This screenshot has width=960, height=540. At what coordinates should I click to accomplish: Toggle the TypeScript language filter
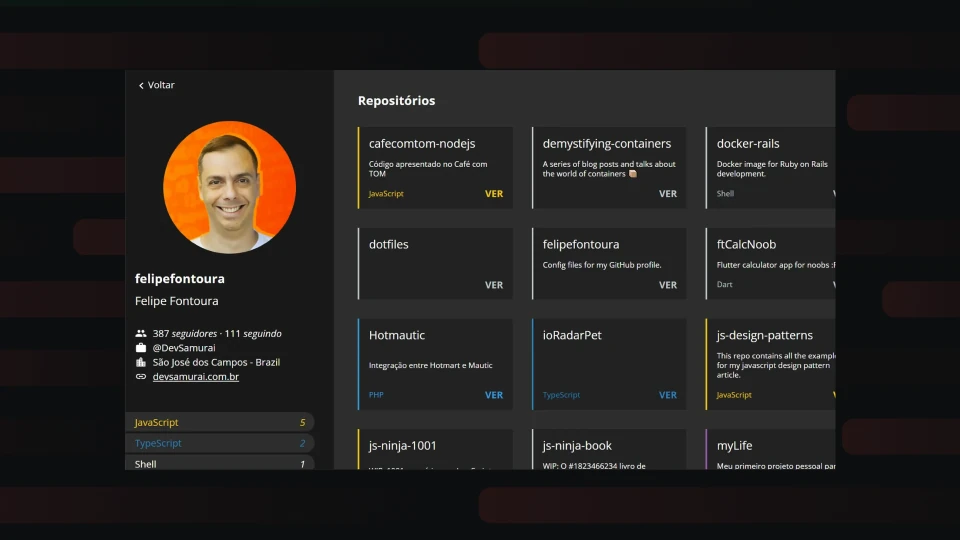[x=220, y=443]
